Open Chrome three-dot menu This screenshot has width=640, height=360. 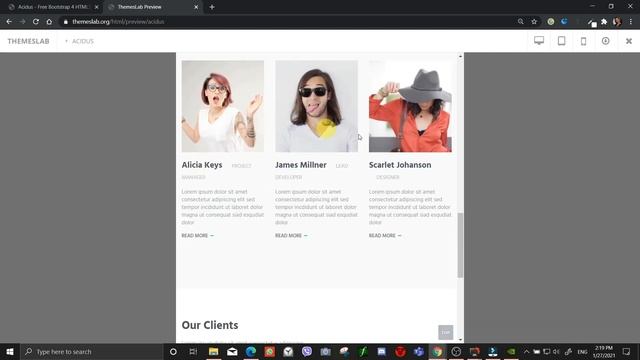coord(631,22)
